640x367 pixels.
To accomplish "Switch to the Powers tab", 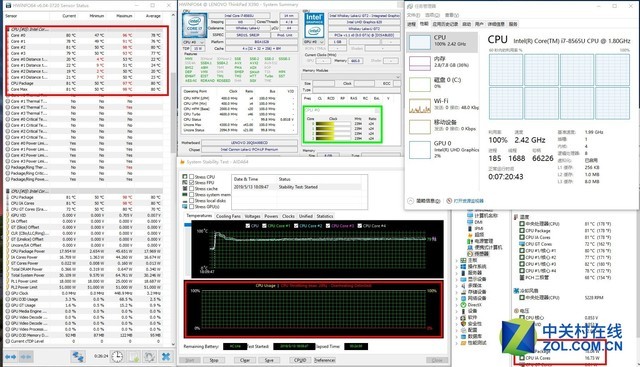I will point(271,216).
